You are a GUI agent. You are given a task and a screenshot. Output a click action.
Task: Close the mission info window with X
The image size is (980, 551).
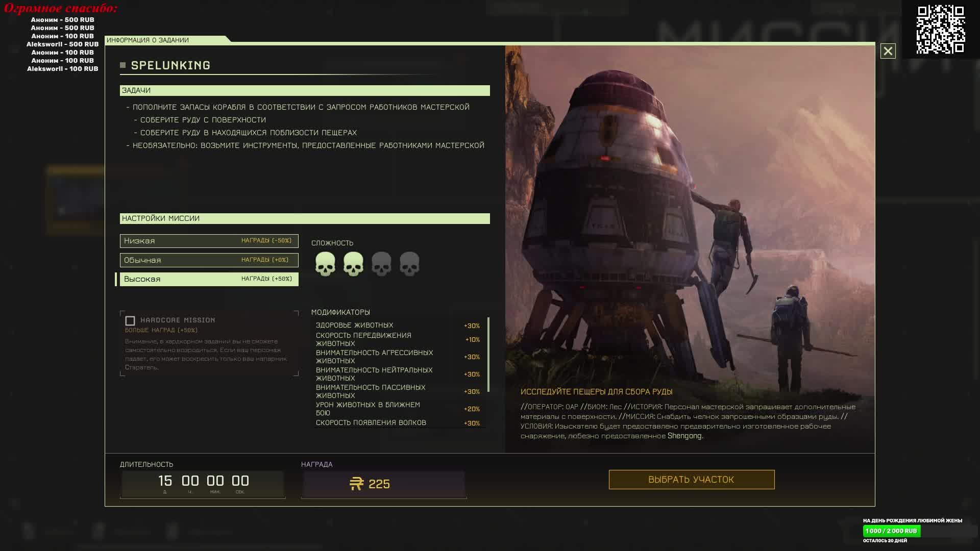(x=888, y=51)
